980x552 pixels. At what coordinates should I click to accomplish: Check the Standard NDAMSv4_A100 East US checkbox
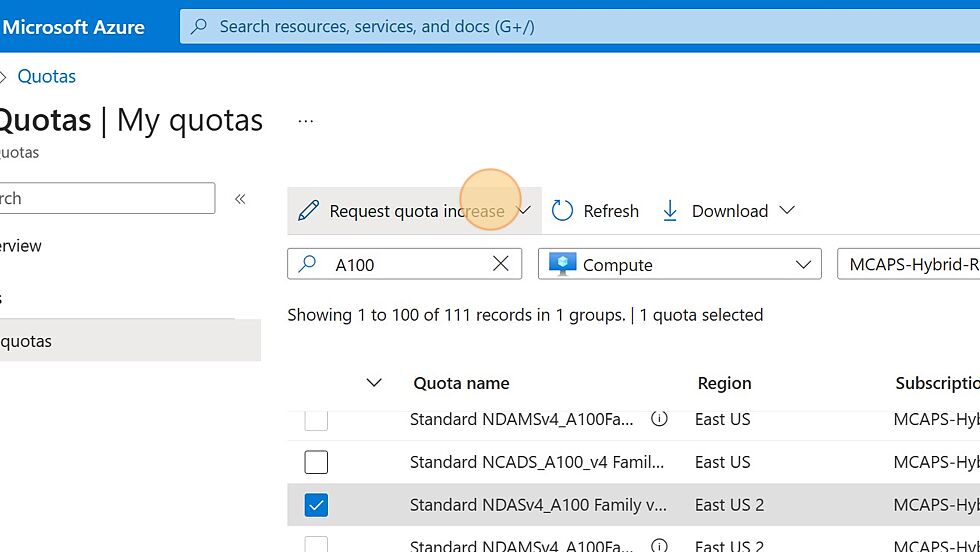coord(316,421)
